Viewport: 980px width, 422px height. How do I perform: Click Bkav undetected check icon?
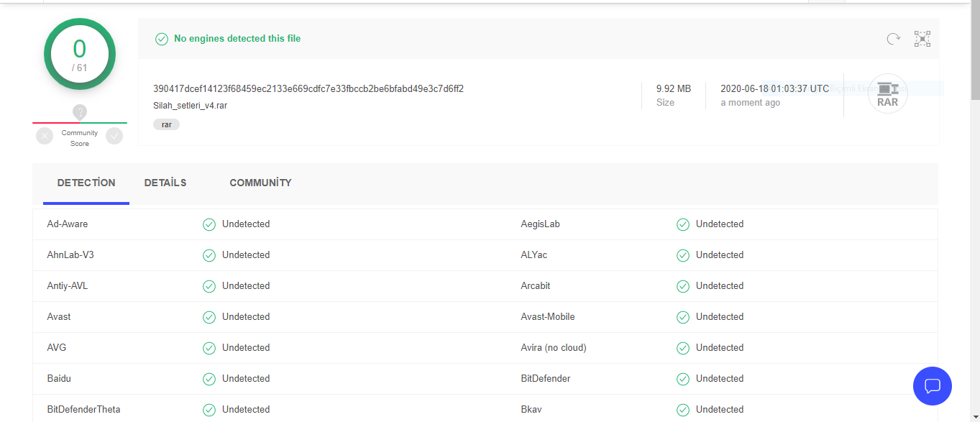click(x=683, y=410)
